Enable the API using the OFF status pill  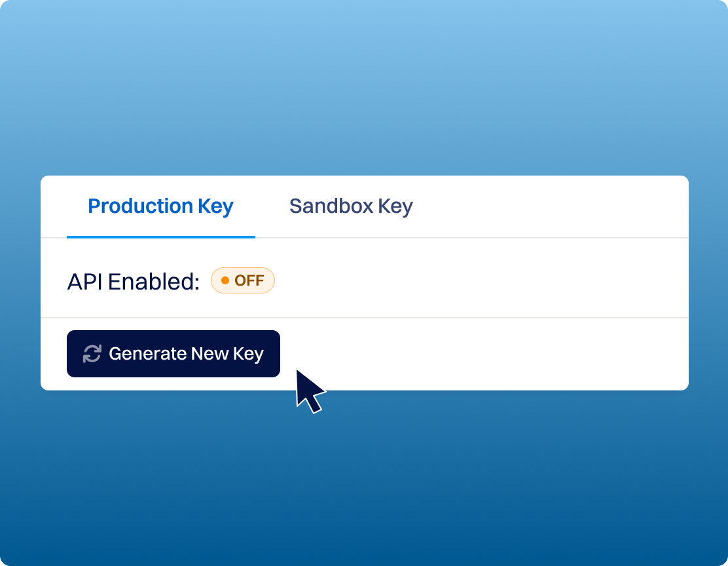(243, 280)
